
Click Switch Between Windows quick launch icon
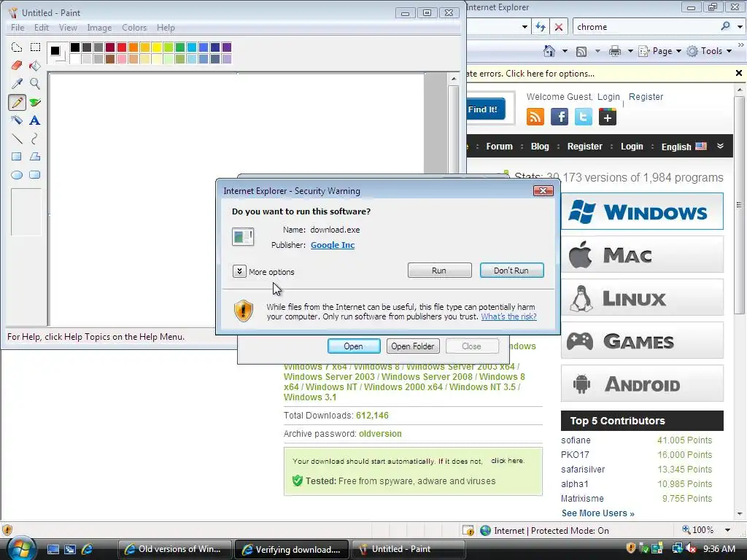[70, 549]
